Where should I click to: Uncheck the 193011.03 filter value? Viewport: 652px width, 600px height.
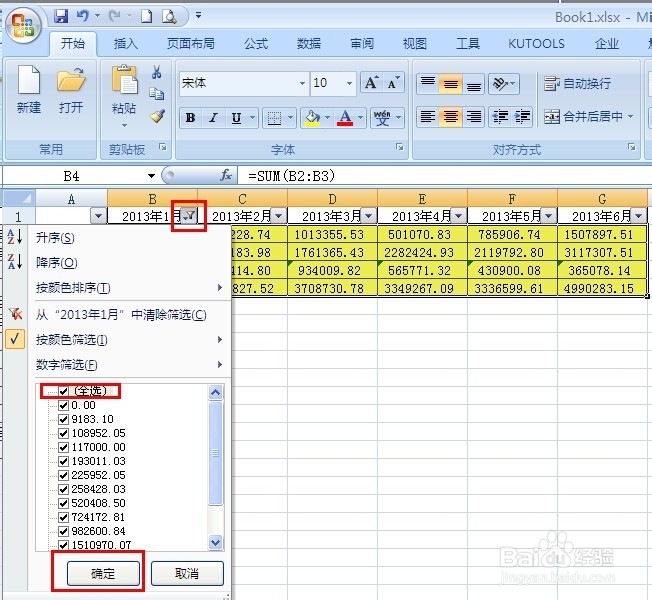64,461
